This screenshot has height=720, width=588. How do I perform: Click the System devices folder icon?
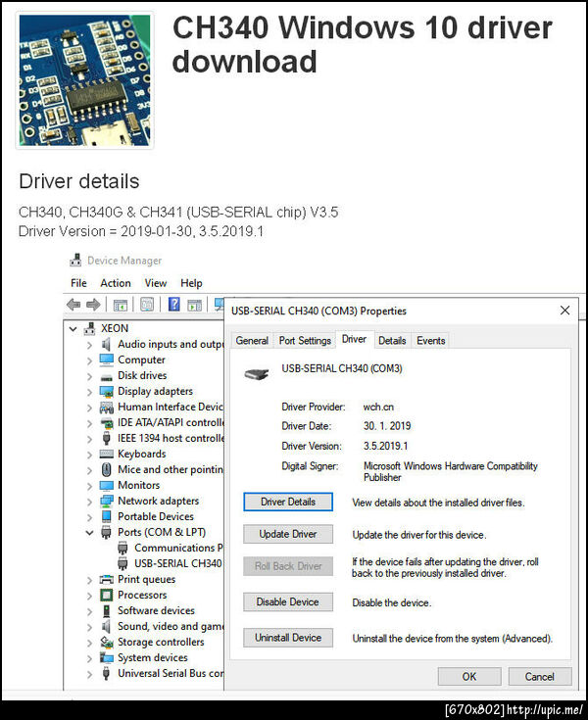(x=107, y=658)
